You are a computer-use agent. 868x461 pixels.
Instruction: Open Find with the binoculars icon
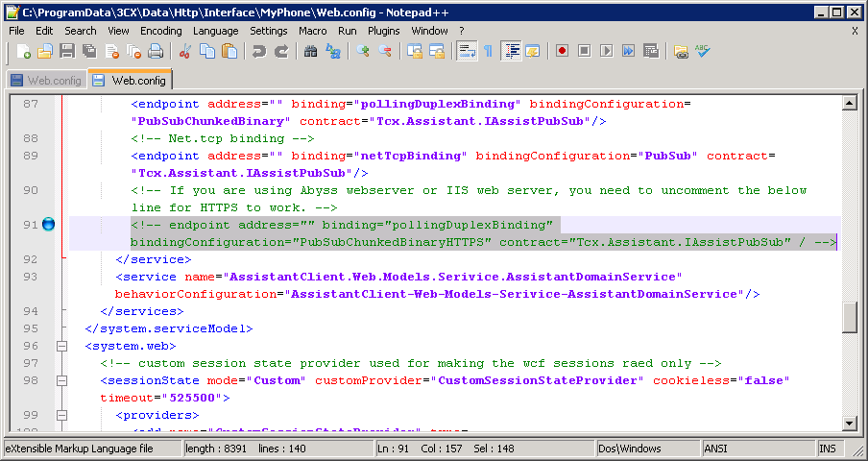click(310, 52)
